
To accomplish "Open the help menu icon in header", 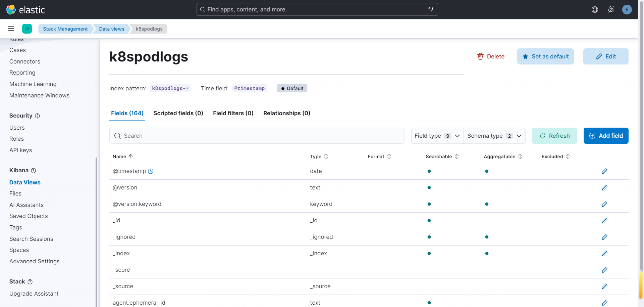I will tap(595, 9).
